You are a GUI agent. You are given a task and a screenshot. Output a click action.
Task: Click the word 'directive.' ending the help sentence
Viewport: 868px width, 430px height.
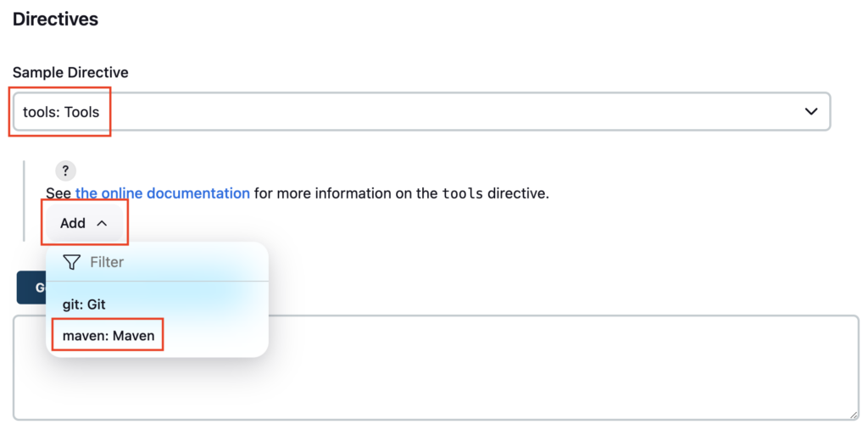coord(518,193)
